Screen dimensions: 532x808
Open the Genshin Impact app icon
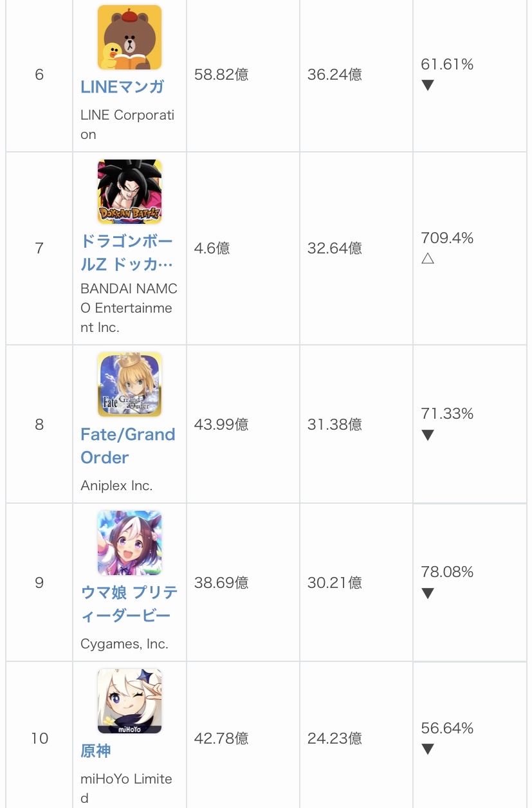pyautogui.click(x=129, y=701)
